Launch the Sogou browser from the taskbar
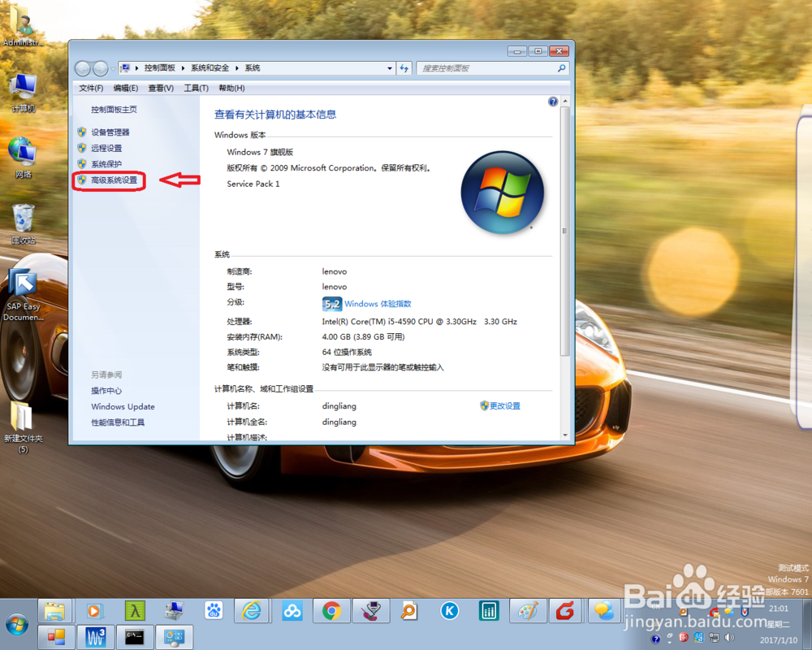The height and width of the screenshot is (650, 812). point(566,611)
